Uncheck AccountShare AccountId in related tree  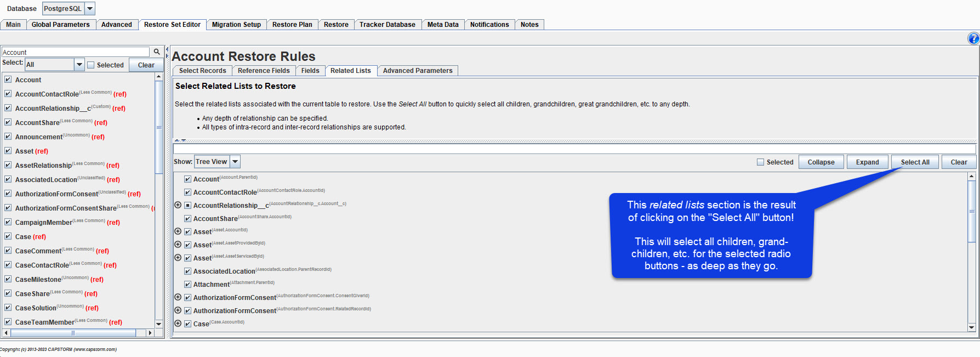(187, 218)
